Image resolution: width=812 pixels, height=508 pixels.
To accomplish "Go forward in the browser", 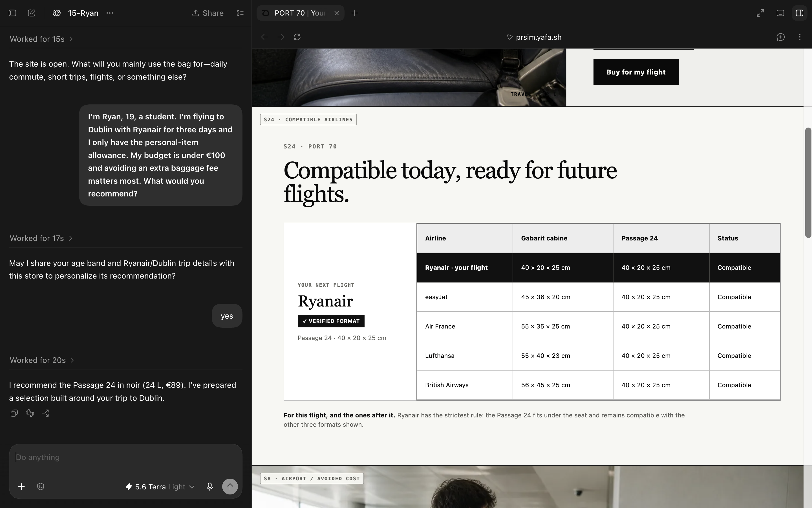I will (281, 37).
